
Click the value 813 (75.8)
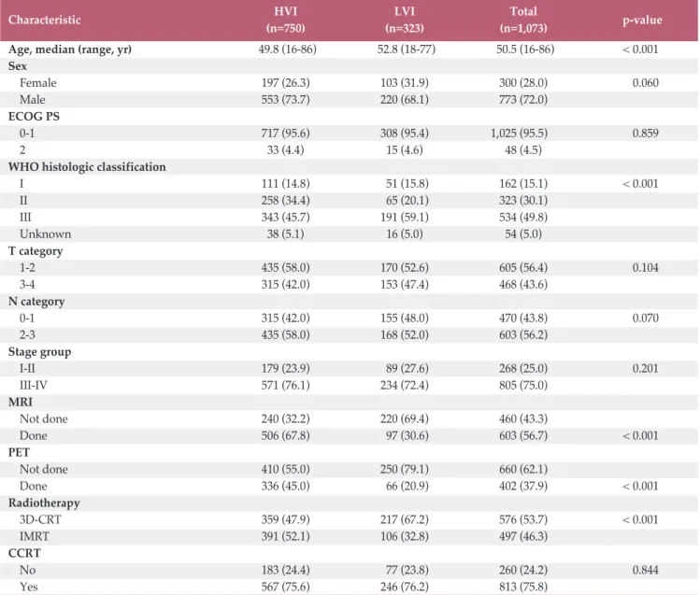tap(523, 587)
